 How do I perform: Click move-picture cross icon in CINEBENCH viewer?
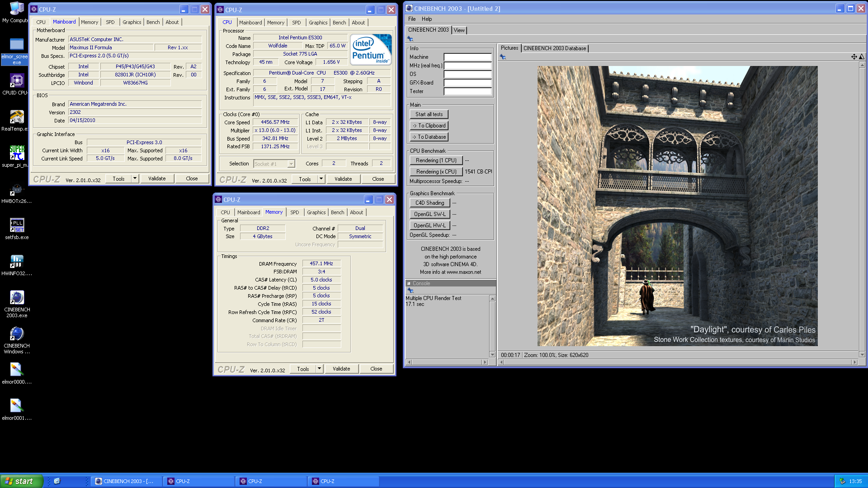pos(854,57)
